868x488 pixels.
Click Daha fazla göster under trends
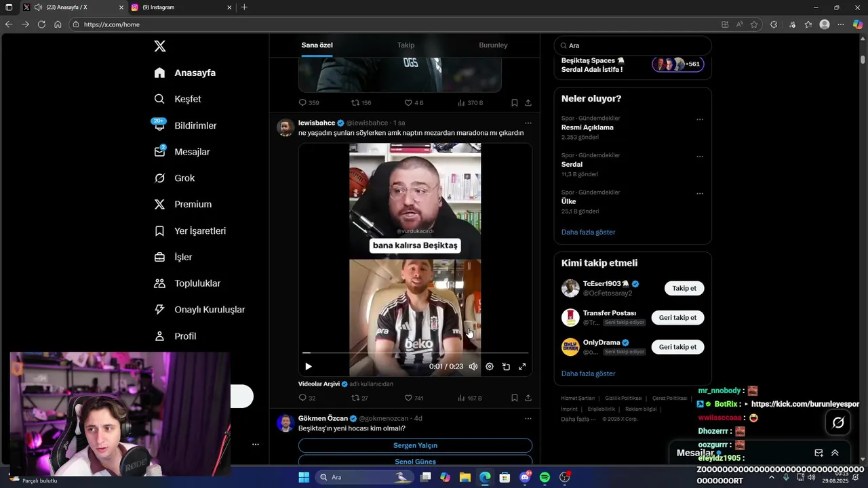coord(588,232)
